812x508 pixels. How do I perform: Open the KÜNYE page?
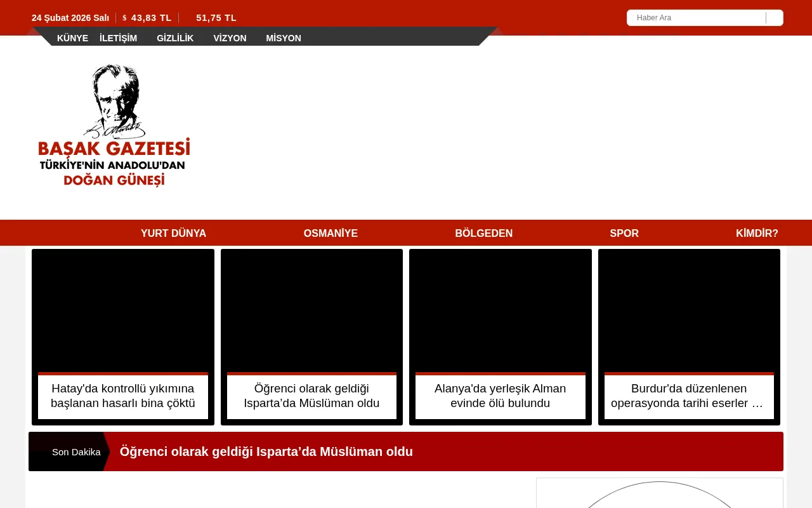[72, 38]
